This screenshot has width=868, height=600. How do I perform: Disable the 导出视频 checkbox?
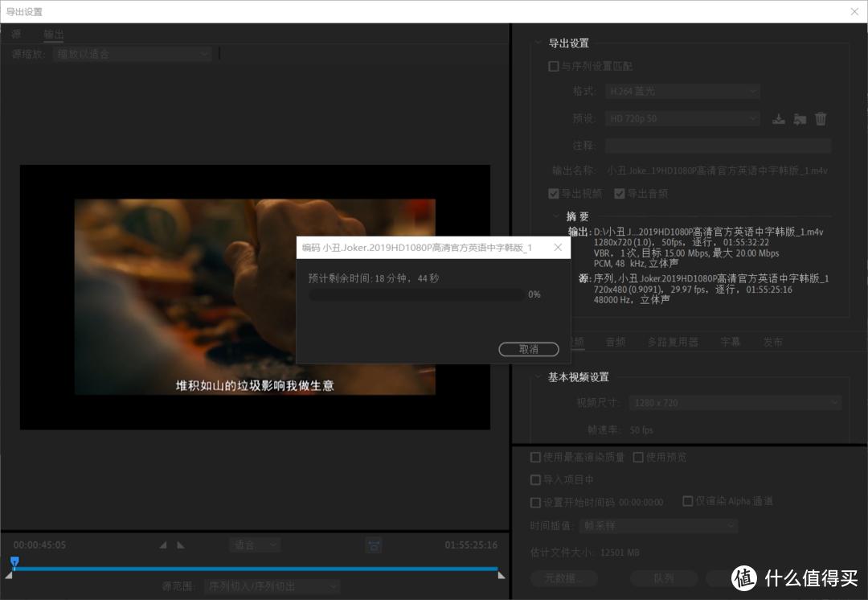pos(554,193)
